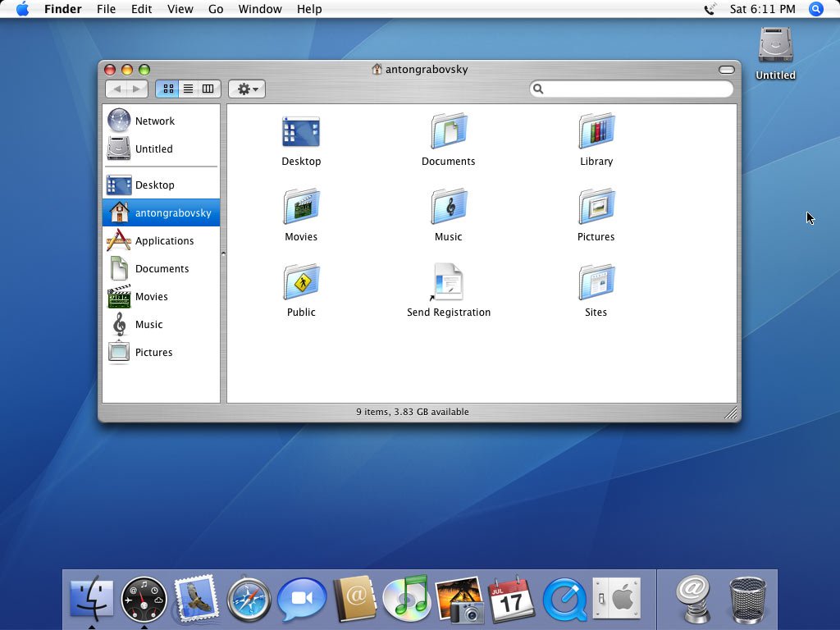Screen dimensions: 840x630
Task: Switch to list view
Action: tap(188, 89)
